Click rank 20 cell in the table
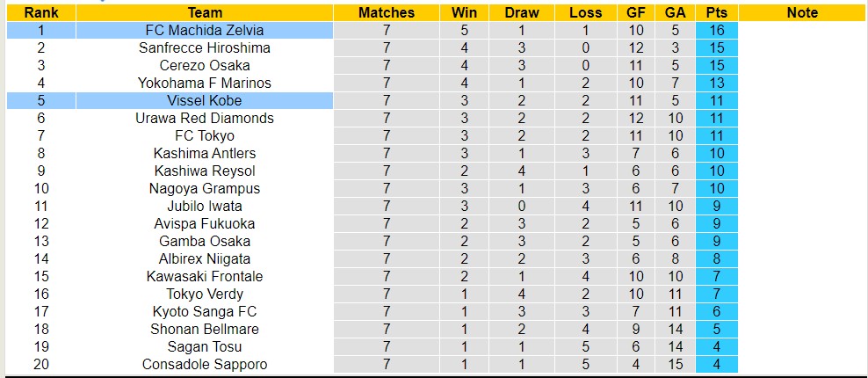This screenshot has width=868, height=378. [40, 364]
